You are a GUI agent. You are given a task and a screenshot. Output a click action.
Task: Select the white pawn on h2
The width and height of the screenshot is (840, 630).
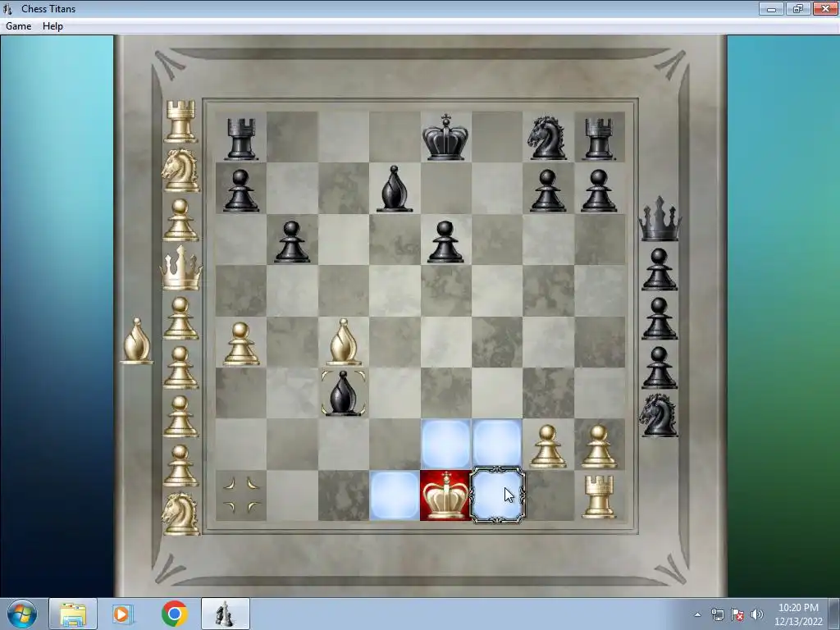(599, 446)
